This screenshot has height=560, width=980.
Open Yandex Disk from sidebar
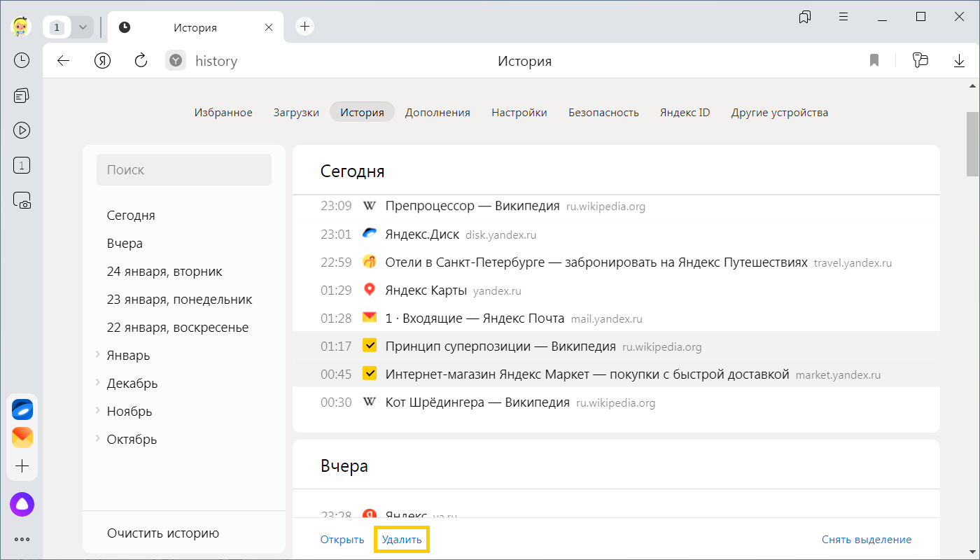(22, 409)
